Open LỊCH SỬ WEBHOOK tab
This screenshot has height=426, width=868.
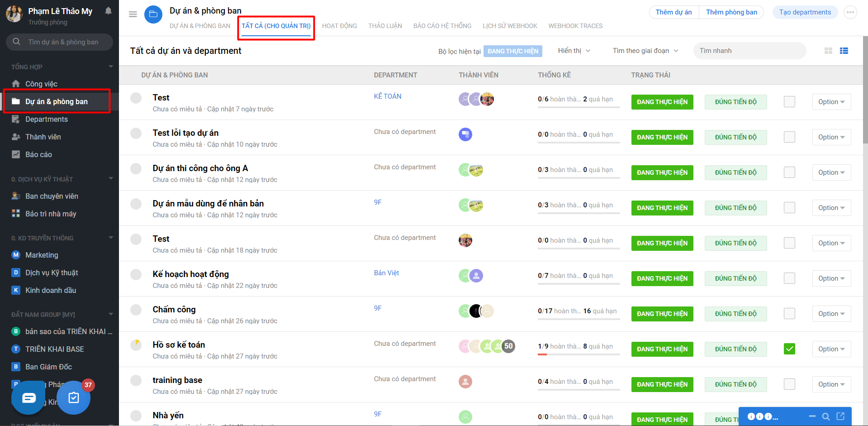coord(510,26)
